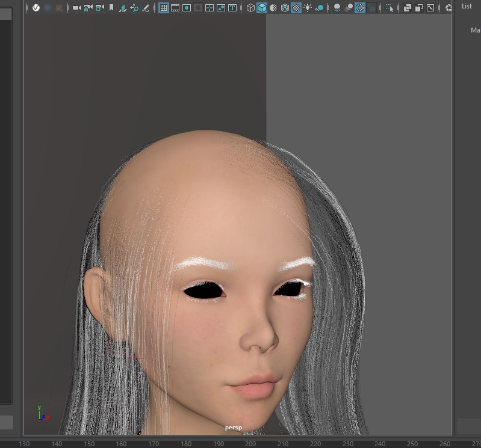Viewport: 481px width, 448px height.
Task: Click the Isolate Select icon
Action: [389, 8]
